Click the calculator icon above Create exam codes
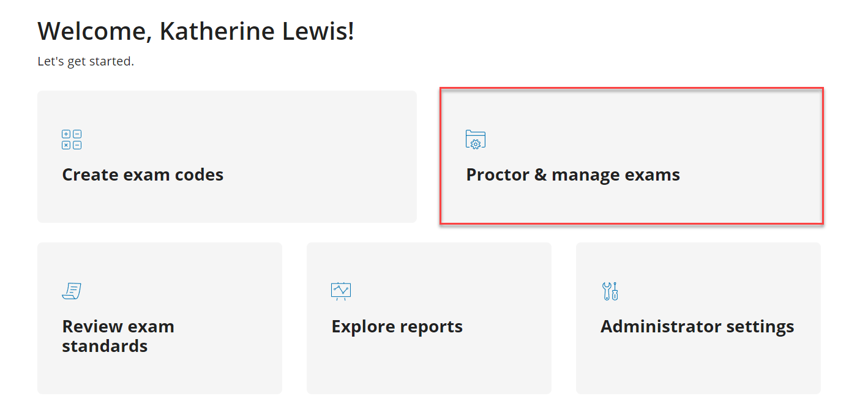Image resolution: width=868 pixels, height=415 pixels. click(72, 140)
